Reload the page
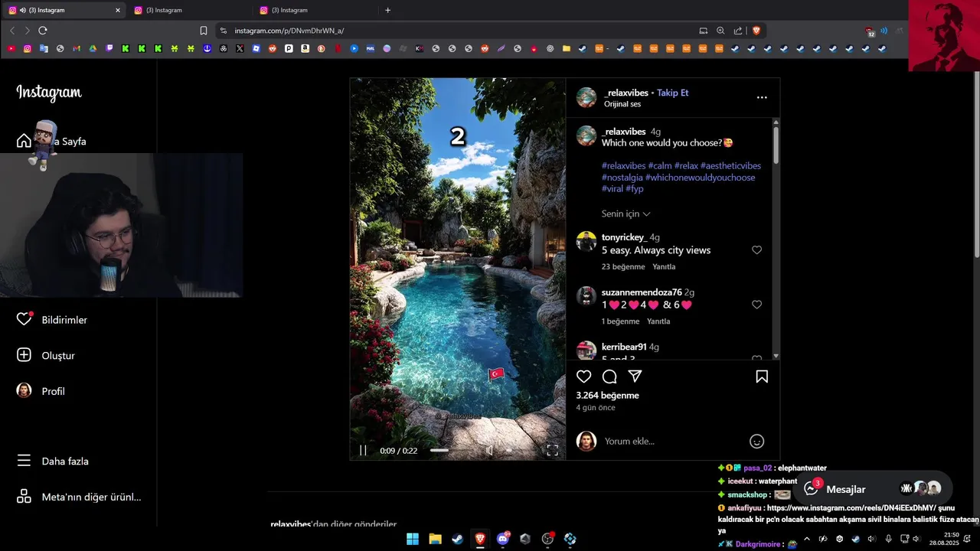 [x=43, y=31]
